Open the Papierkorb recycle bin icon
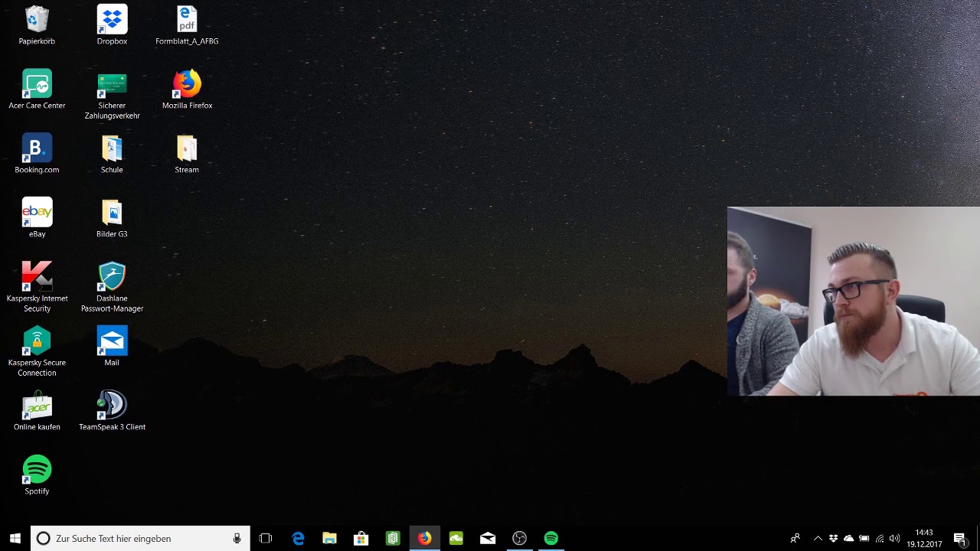The image size is (980, 551). [x=37, y=25]
